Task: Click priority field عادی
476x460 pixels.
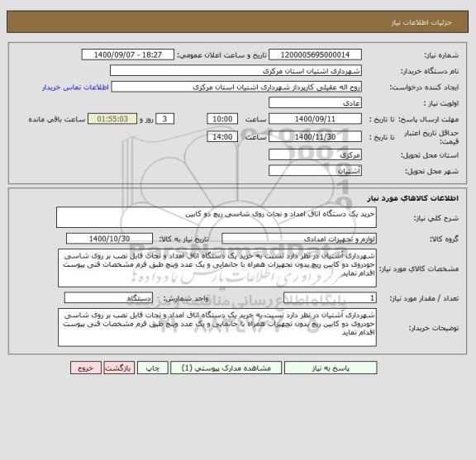Action: pyautogui.click(x=315, y=103)
